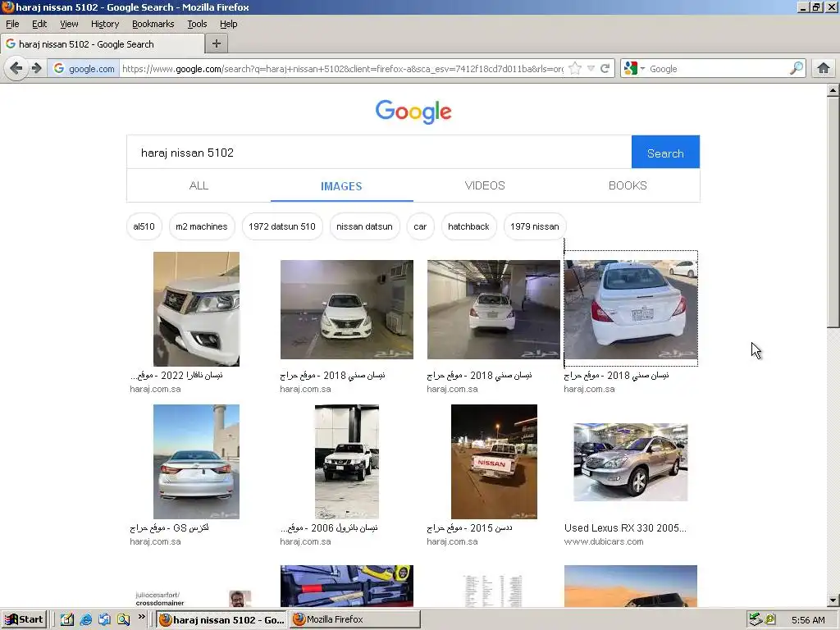Open the File menu

pyautogui.click(x=12, y=24)
